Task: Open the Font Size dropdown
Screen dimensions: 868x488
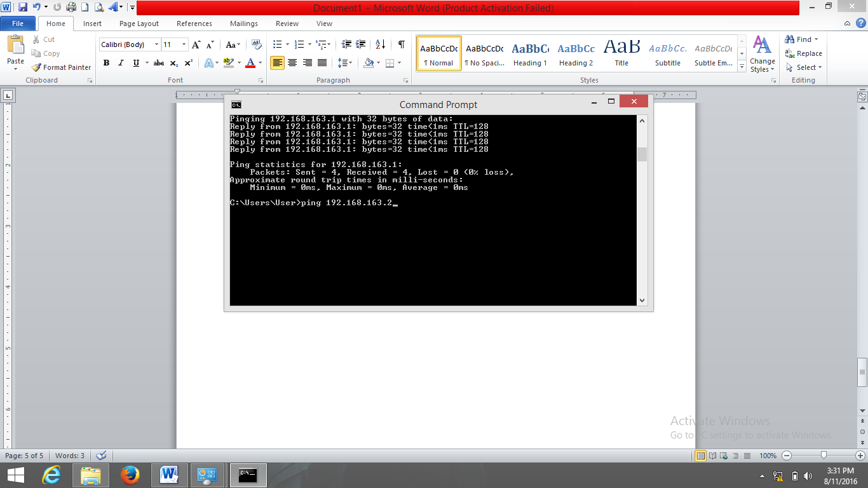Action: (x=184, y=44)
